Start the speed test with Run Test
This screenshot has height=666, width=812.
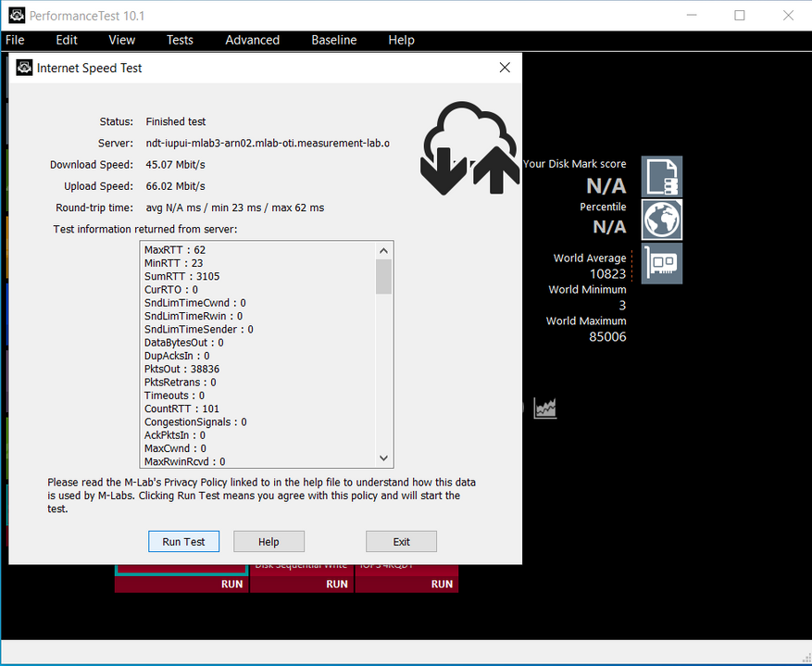(184, 542)
